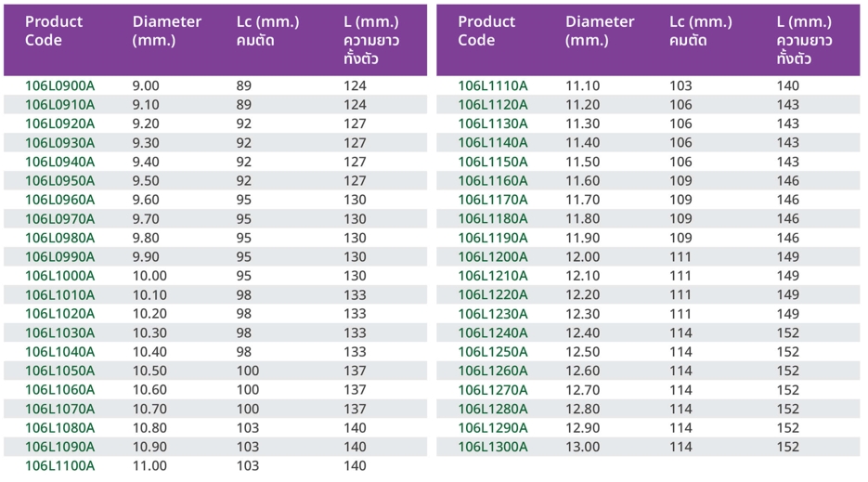This screenshot has height=482, width=868.
Task: Open product code 106L1050A
Action: pos(59,371)
